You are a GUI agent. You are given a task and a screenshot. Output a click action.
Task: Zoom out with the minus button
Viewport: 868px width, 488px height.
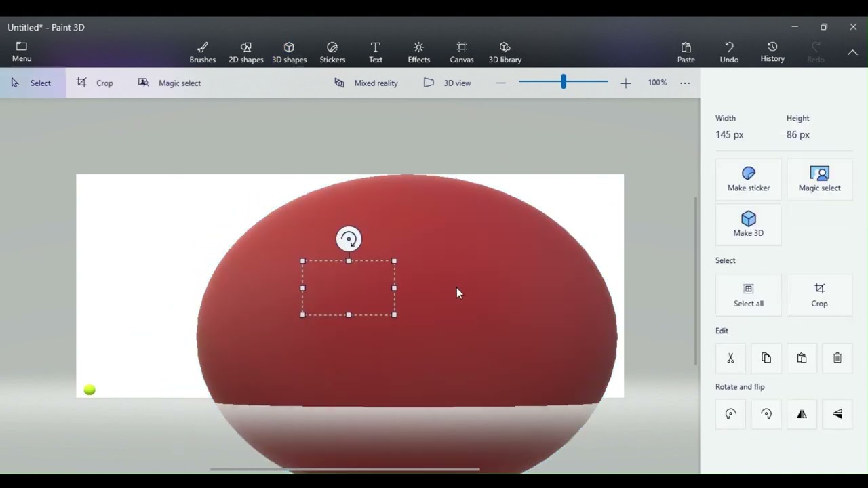pyautogui.click(x=500, y=83)
